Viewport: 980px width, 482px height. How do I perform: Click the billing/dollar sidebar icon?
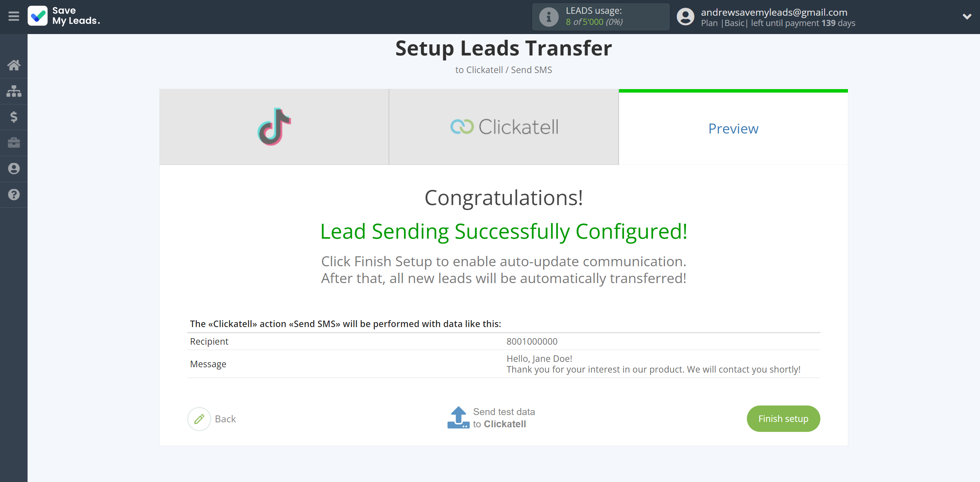pos(14,116)
